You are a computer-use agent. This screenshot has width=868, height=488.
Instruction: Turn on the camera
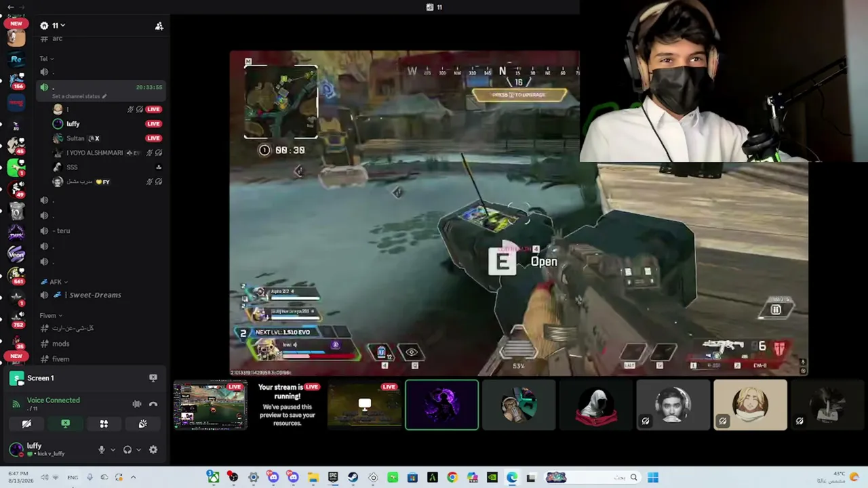(26, 424)
